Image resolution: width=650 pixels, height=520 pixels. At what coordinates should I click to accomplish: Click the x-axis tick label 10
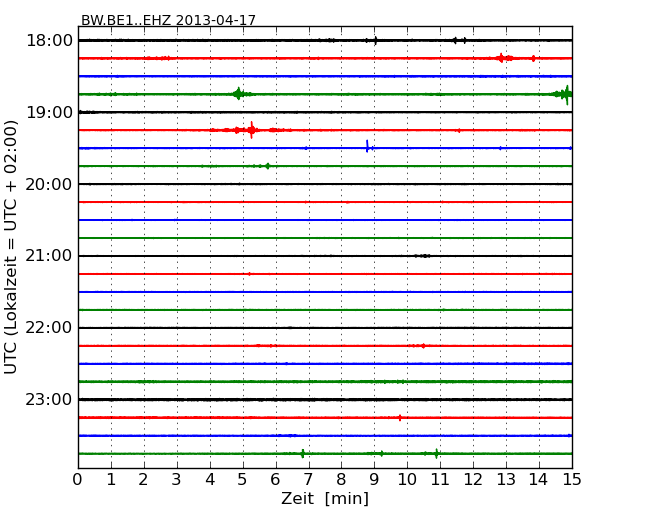tap(407, 479)
